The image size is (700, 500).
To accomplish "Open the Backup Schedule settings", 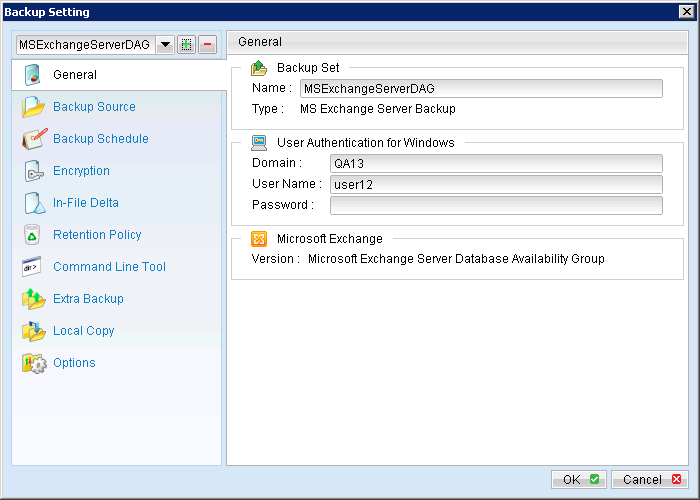I will point(101,139).
